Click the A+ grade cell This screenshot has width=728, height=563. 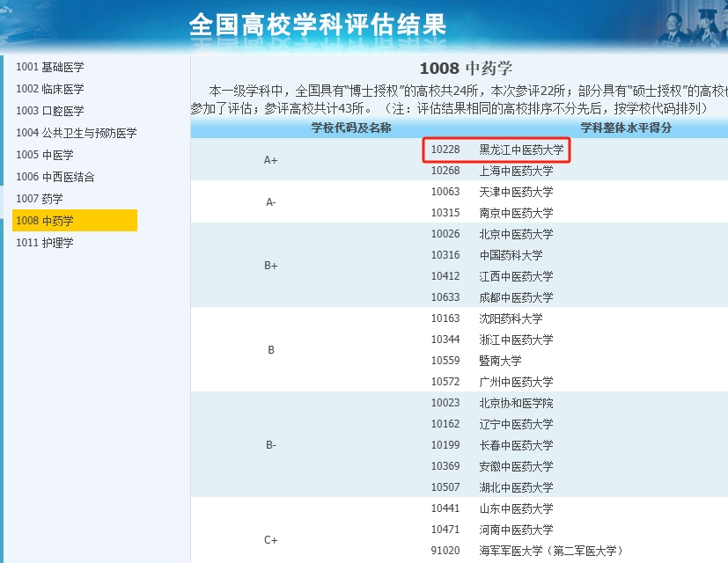(270, 160)
